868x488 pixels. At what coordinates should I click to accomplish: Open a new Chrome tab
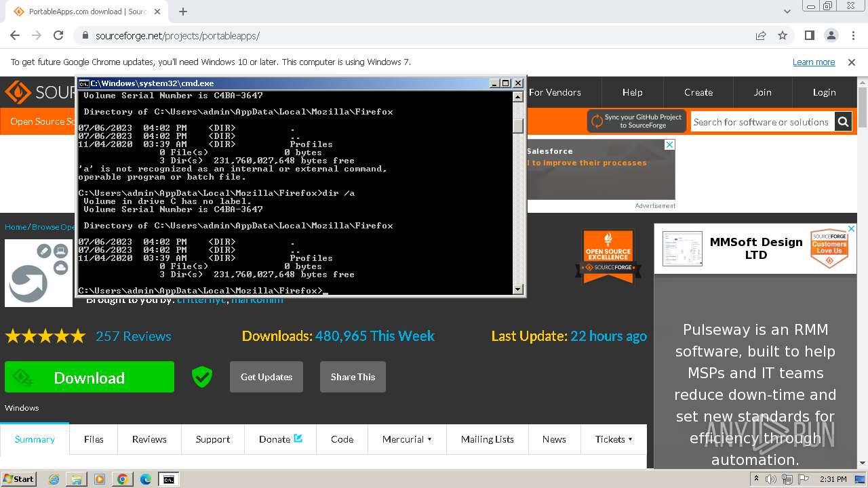point(183,12)
